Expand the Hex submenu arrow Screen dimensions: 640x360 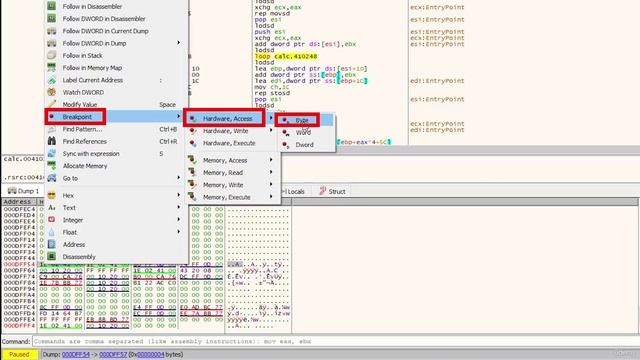(x=178, y=195)
